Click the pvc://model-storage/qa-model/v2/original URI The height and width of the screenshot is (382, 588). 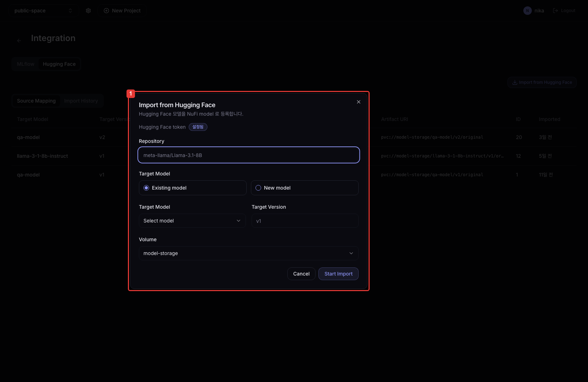click(x=432, y=137)
